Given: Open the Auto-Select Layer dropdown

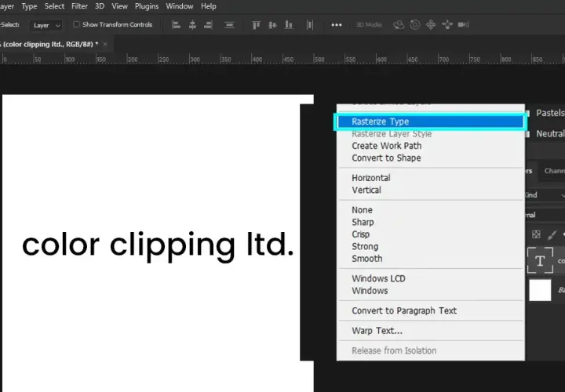Looking at the screenshot, I should [x=46, y=25].
